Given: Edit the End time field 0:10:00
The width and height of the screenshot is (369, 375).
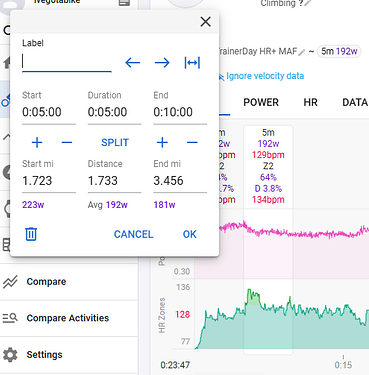Looking at the screenshot, I should click(x=180, y=112).
